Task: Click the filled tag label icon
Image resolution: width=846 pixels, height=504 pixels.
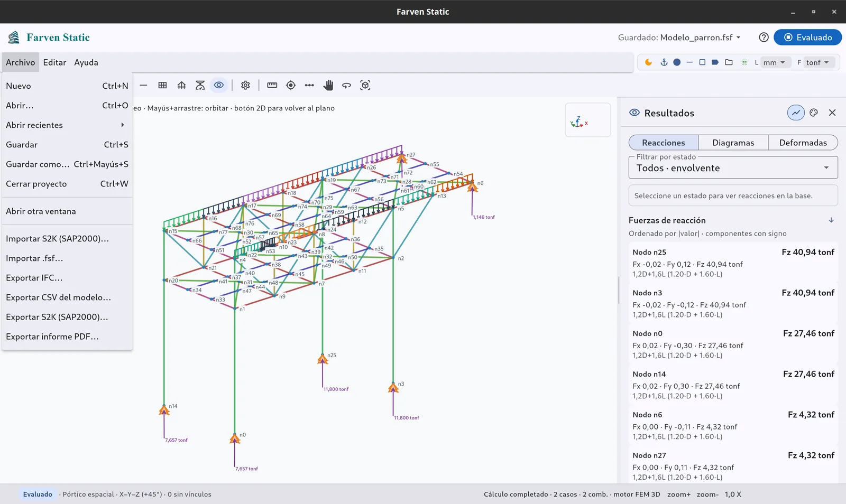Action: 715,62
